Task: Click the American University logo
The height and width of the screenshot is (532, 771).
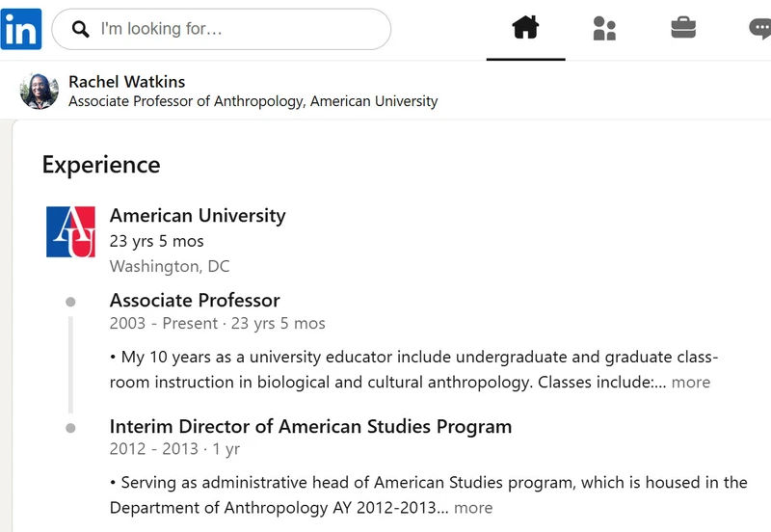Action: 70,231
